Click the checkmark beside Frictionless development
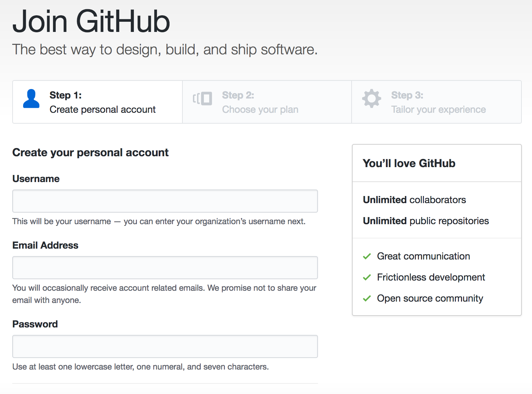Screen dimensions: 532x394 pyautogui.click(x=367, y=277)
